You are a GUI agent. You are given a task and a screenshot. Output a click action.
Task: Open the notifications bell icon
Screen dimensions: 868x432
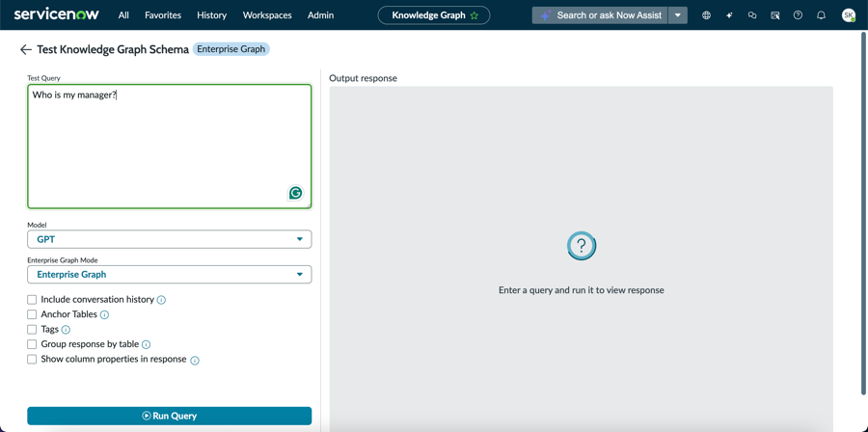pos(821,15)
